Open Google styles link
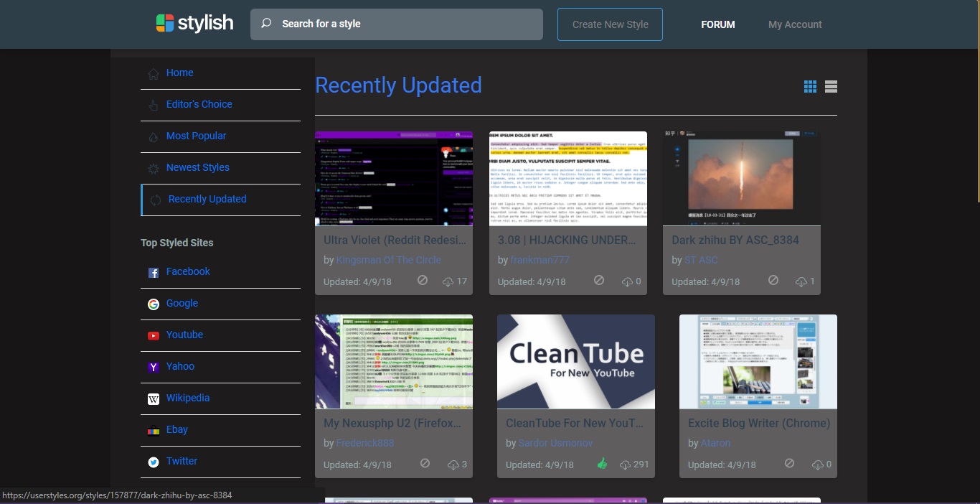This screenshot has width=980, height=504. tap(182, 303)
